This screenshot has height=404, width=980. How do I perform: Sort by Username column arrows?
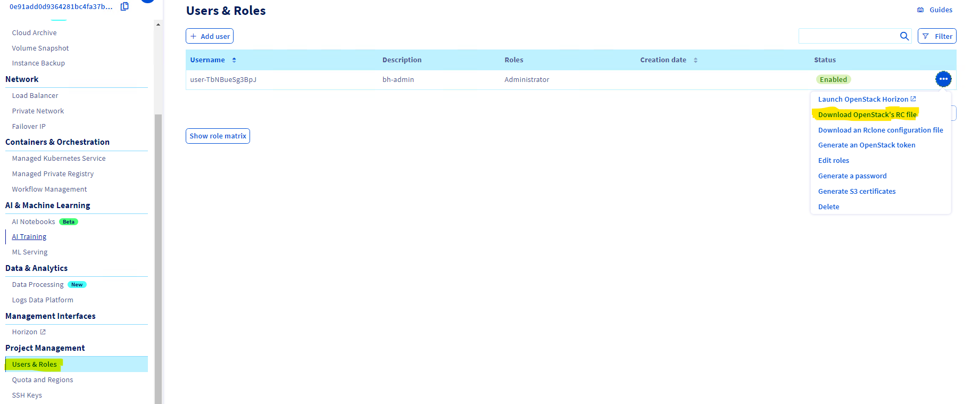point(234,60)
